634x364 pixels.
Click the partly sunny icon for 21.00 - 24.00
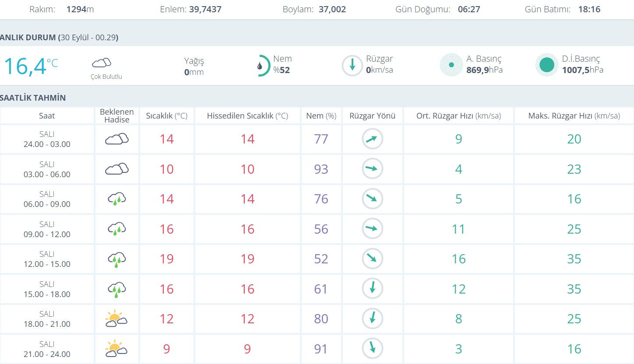coord(116,349)
